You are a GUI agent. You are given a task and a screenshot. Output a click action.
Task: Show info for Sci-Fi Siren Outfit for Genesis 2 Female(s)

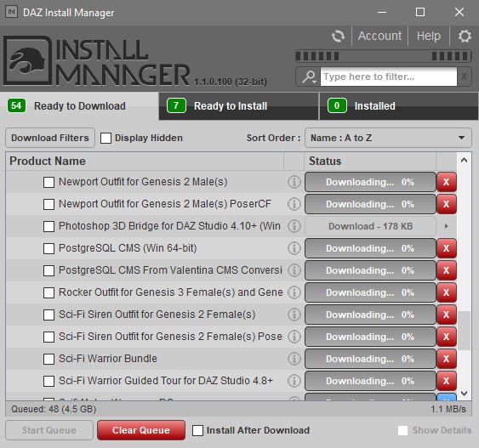tap(294, 315)
